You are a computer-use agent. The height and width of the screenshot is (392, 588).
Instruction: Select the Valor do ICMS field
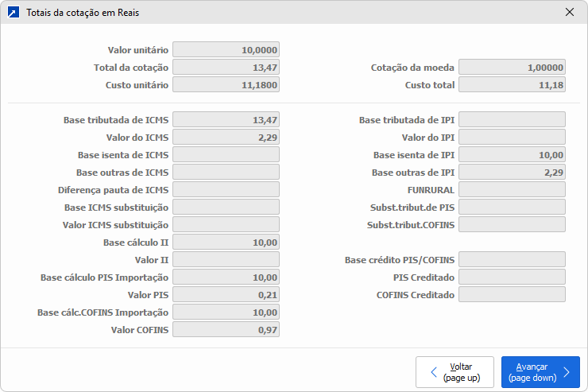(x=226, y=138)
